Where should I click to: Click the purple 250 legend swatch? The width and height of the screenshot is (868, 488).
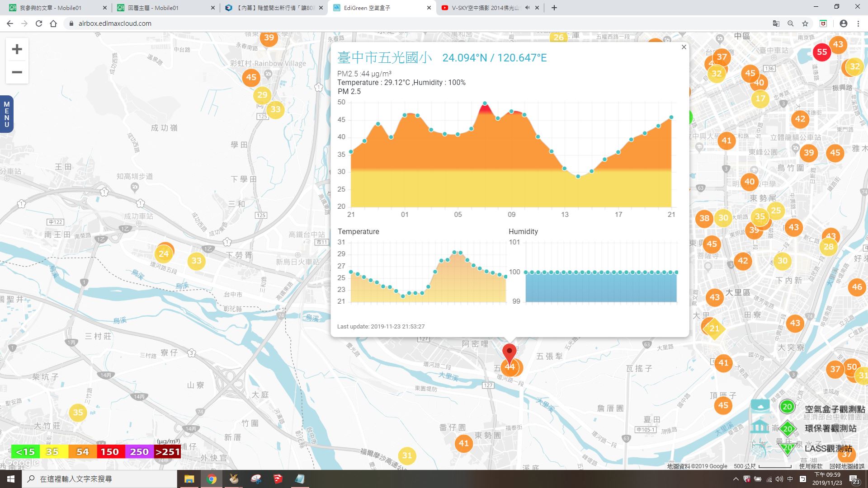click(139, 452)
